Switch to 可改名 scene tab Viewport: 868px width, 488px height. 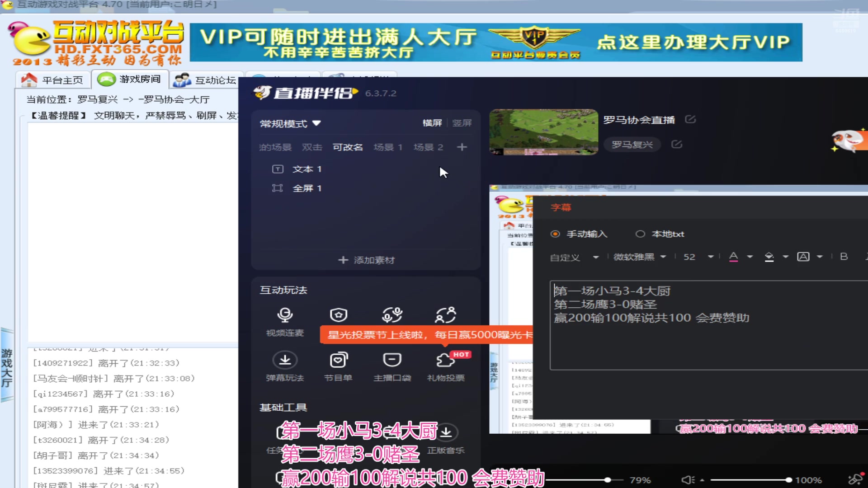click(x=348, y=147)
